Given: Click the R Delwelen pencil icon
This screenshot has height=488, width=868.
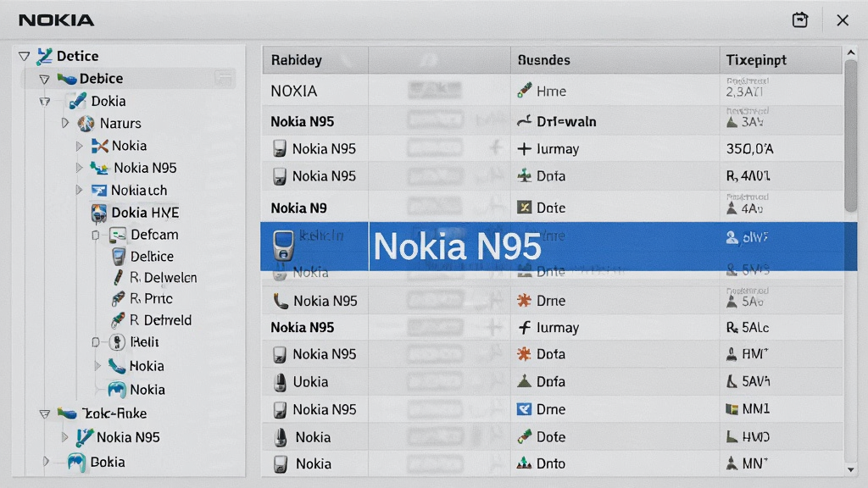Looking at the screenshot, I should [x=118, y=277].
